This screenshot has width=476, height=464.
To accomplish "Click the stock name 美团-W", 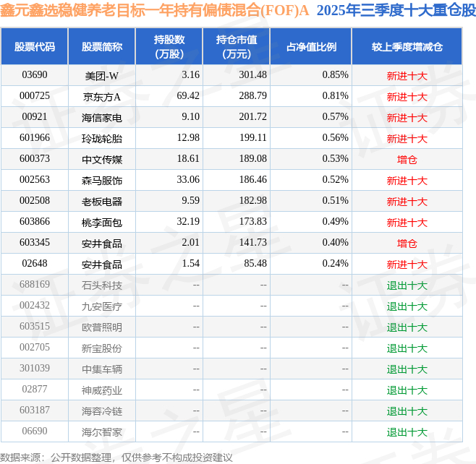I will point(102,76).
